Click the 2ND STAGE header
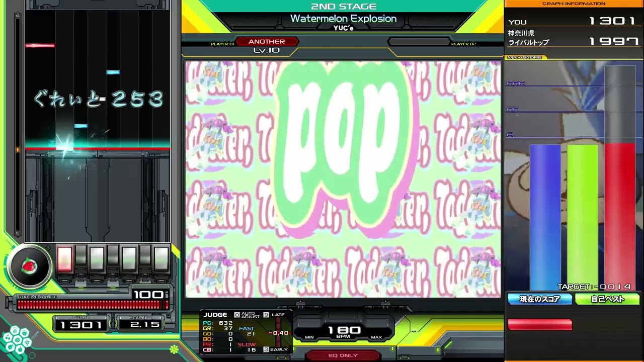The height and width of the screenshot is (362, 644). (344, 7)
